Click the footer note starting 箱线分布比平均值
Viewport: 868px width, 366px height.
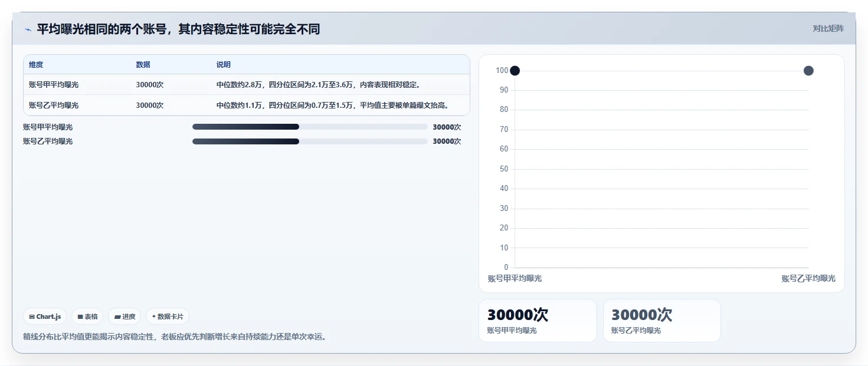[175, 337]
